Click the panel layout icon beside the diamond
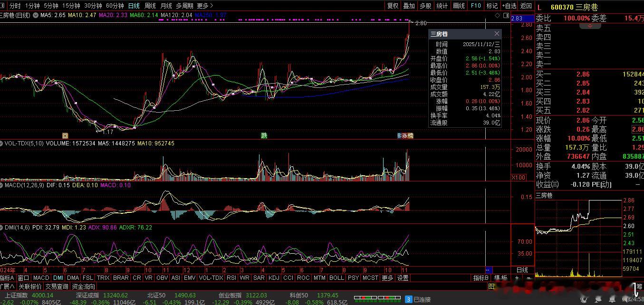The height and width of the screenshot is (305, 644). (x=505, y=15)
